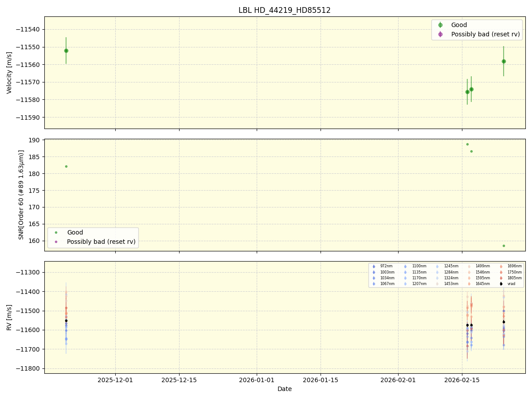Click the 1324nm legend entry
This screenshot has width=532, height=399.
451,278
